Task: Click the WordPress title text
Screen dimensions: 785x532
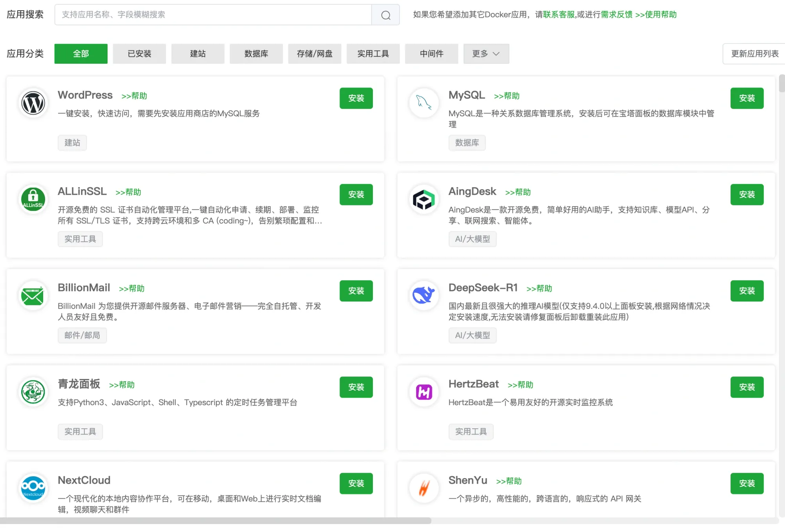Action: click(x=85, y=95)
